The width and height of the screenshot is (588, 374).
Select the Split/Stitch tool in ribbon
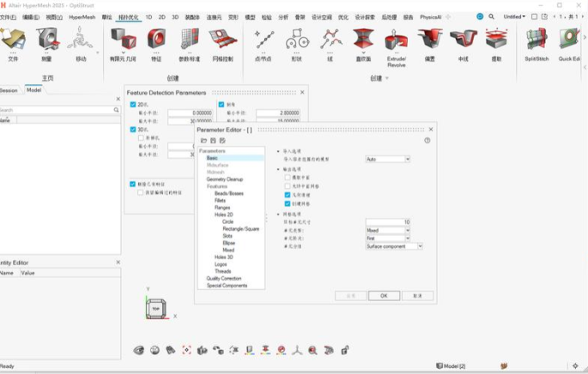[x=536, y=39]
